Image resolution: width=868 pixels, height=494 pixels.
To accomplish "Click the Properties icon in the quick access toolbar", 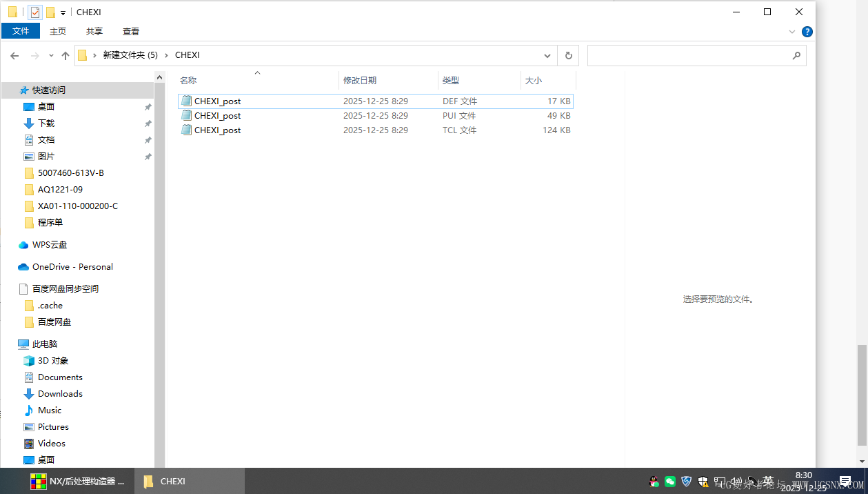I will pyautogui.click(x=35, y=12).
